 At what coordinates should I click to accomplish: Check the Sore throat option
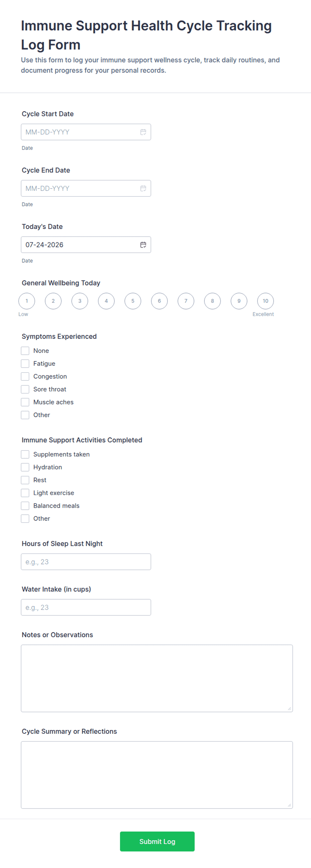(x=25, y=389)
